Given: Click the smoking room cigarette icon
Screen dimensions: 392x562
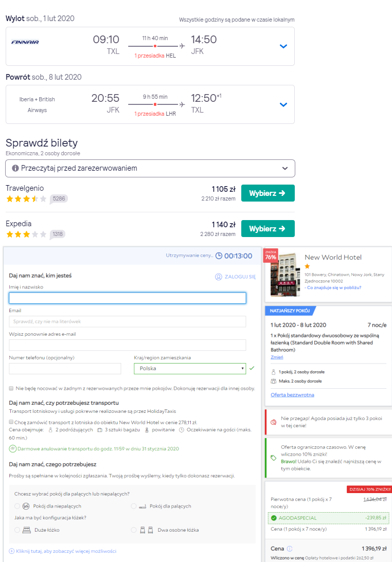Looking at the screenshot, I should coord(142,506).
